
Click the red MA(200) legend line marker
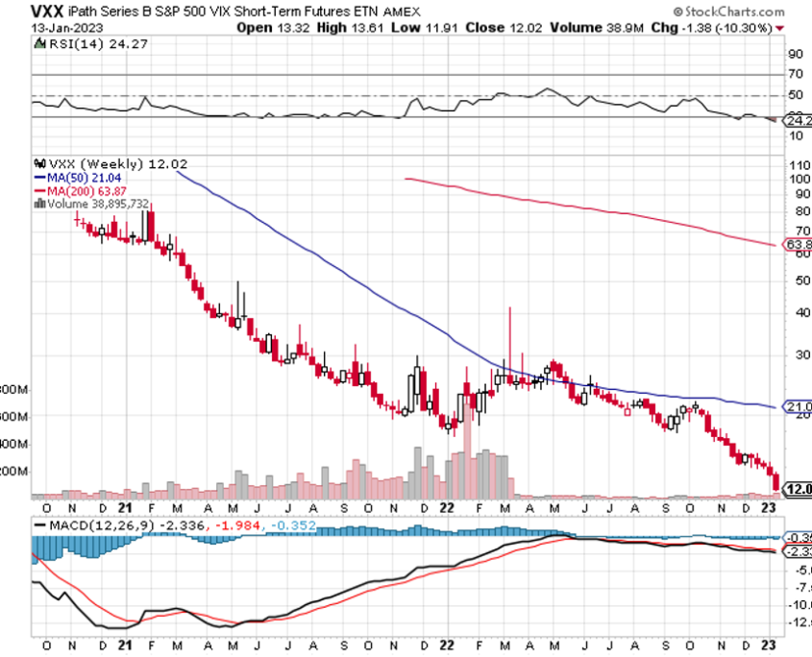pyautogui.click(x=38, y=190)
